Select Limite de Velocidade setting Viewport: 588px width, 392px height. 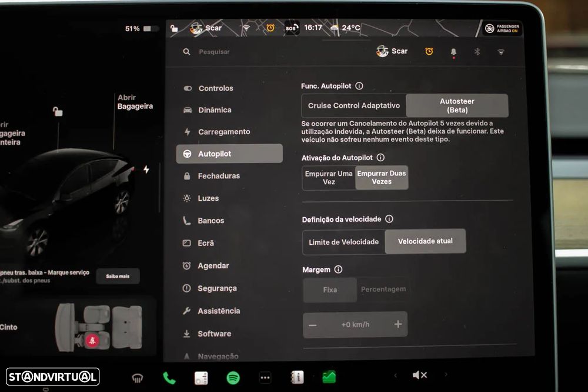[x=344, y=242]
